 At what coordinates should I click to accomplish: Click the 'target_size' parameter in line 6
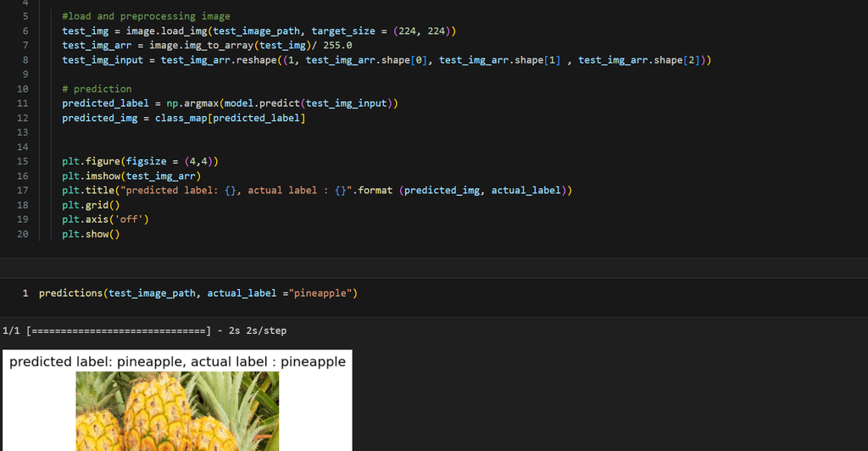[343, 31]
